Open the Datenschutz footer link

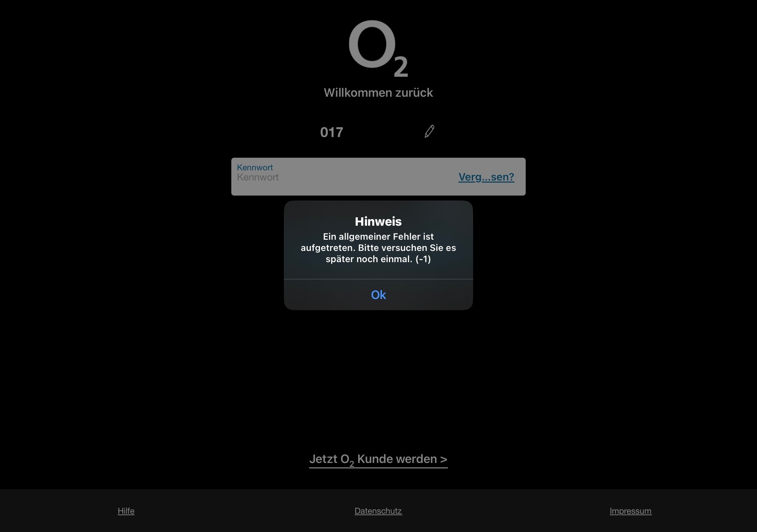click(x=378, y=511)
